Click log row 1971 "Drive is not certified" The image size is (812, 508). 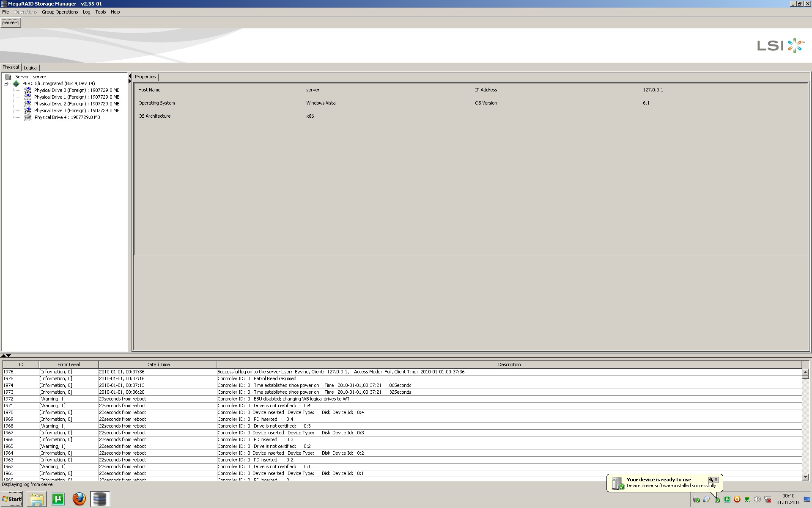click(402, 406)
